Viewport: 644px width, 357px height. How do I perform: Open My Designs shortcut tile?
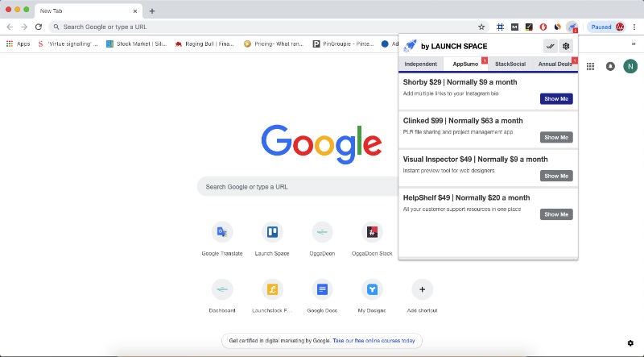372,297
